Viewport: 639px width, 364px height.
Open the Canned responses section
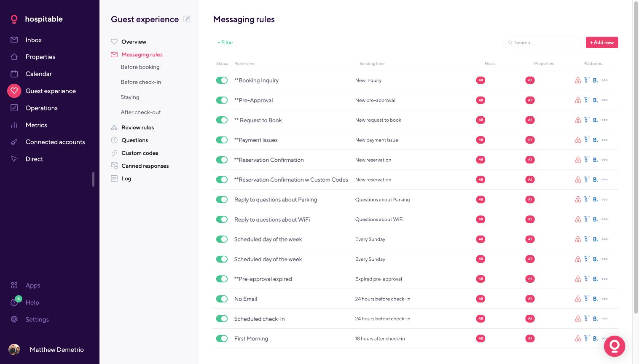(x=145, y=166)
